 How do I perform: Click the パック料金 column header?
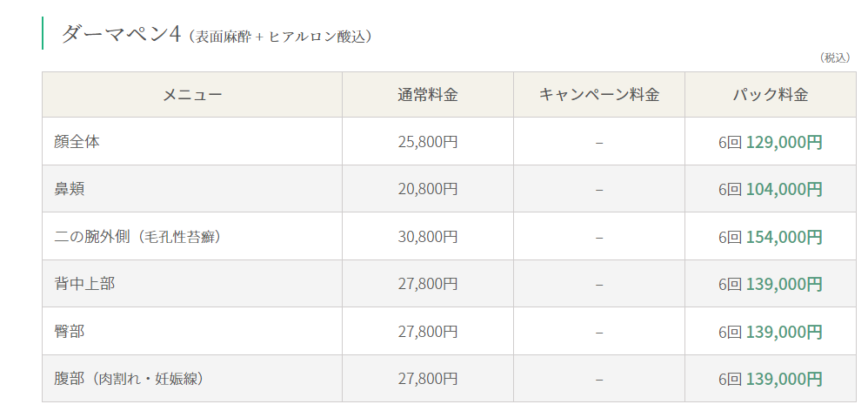[771, 95]
